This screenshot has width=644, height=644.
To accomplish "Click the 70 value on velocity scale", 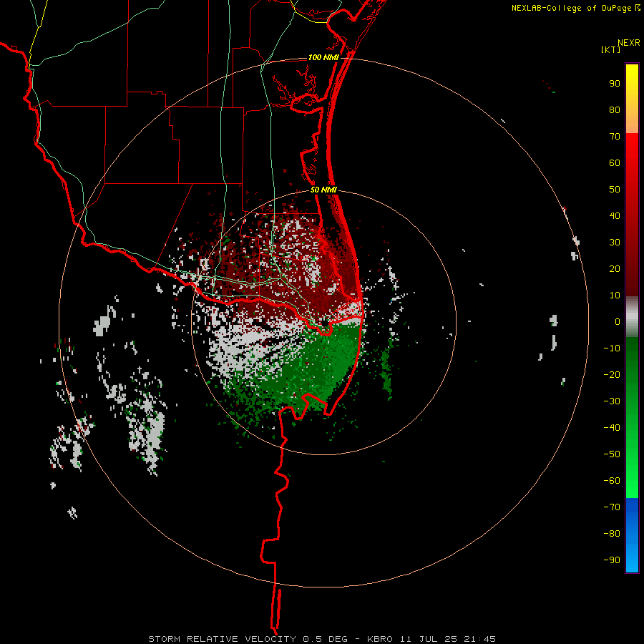I will (x=615, y=137).
